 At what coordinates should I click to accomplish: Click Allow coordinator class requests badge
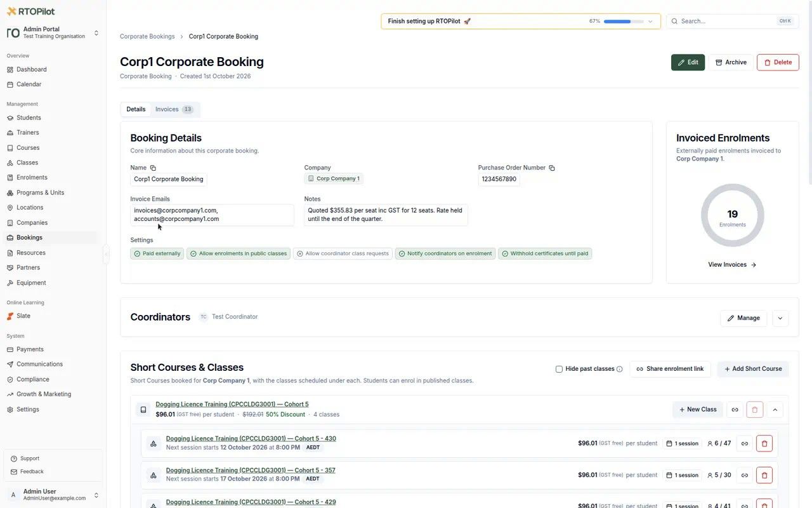tap(343, 253)
